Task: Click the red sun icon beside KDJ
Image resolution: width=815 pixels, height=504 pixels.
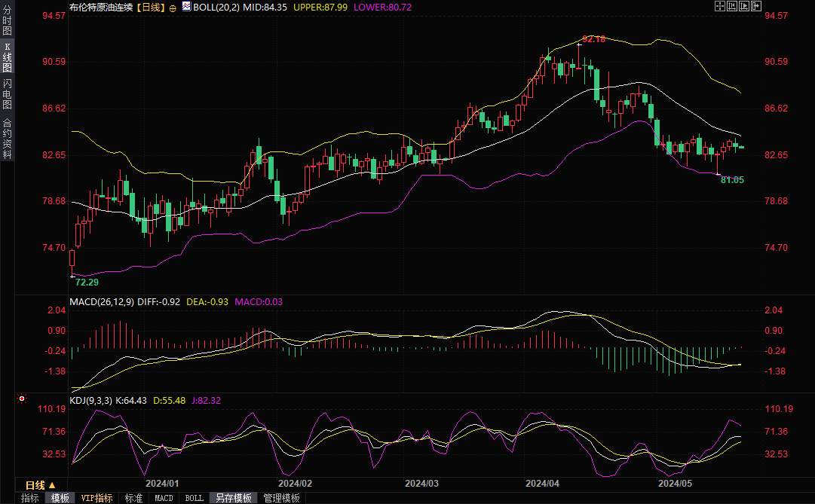Action: pyautogui.click(x=22, y=399)
